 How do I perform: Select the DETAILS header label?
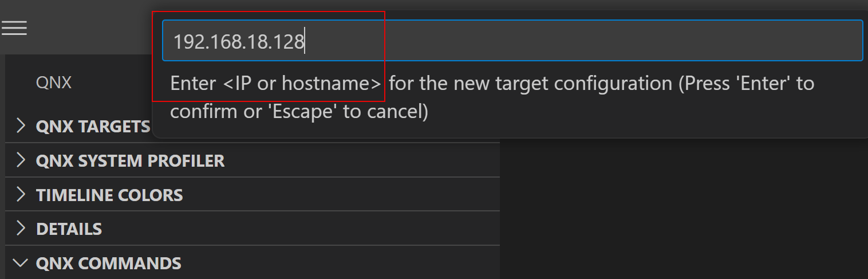[x=69, y=229]
